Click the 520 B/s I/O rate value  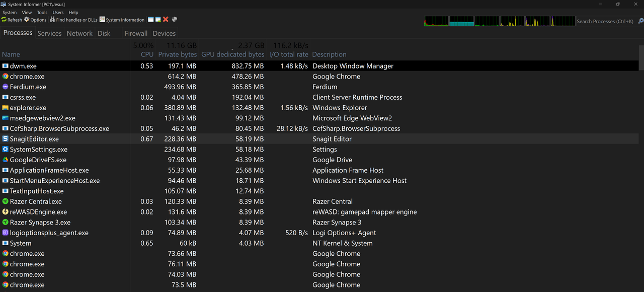(296, 233)
